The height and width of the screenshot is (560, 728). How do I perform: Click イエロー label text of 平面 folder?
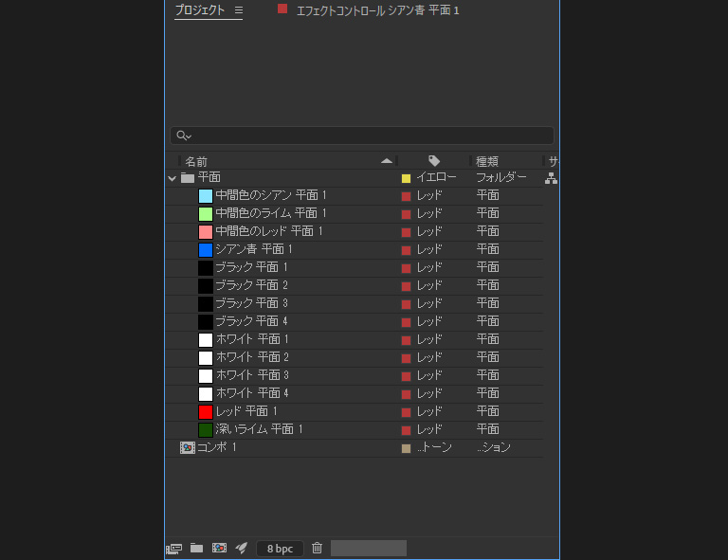(x=436, y=177)
